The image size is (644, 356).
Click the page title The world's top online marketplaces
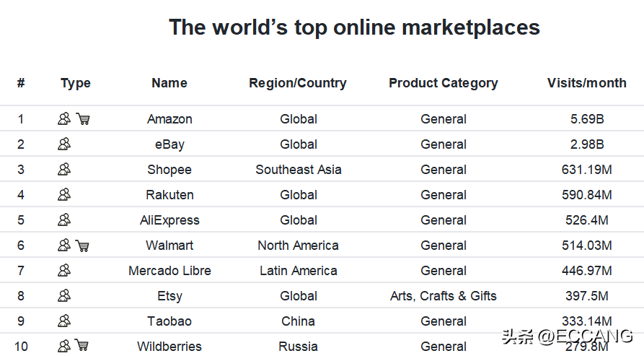(x=354, y=27)
